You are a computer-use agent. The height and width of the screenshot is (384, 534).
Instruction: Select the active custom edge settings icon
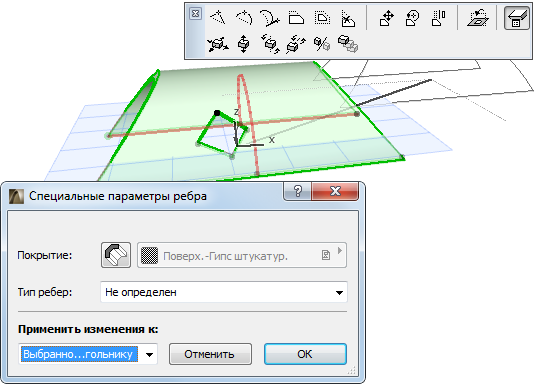(517, 18)
